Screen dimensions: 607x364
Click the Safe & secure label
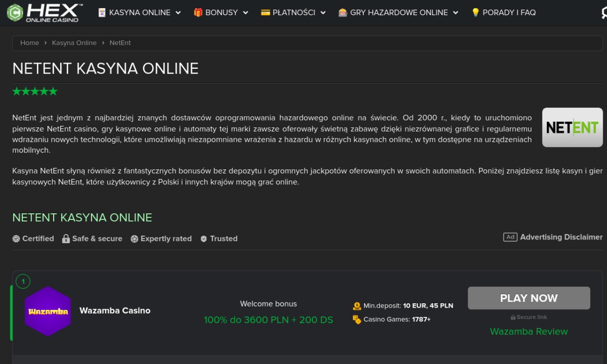[x=97, y=239]
